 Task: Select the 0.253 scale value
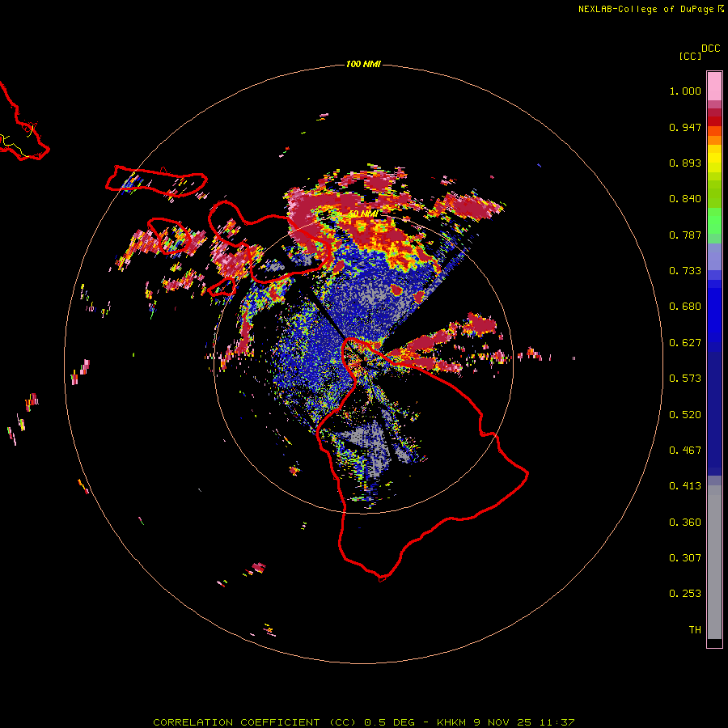pyautogui.click(x=685, y=594)
